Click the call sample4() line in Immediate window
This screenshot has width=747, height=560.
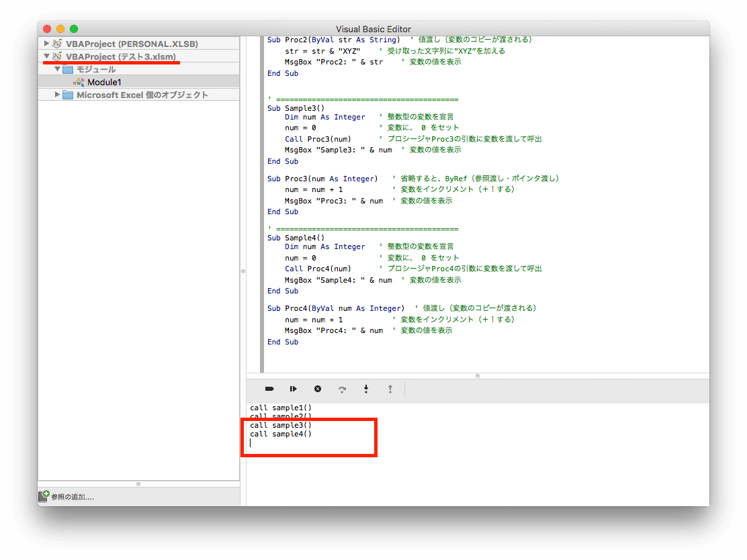(281, 434)
